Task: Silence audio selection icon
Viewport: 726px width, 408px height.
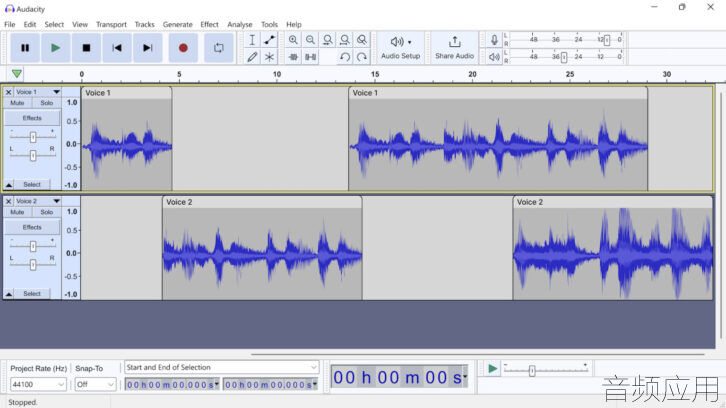Action: pyautogui.click(x=310, y=57)
